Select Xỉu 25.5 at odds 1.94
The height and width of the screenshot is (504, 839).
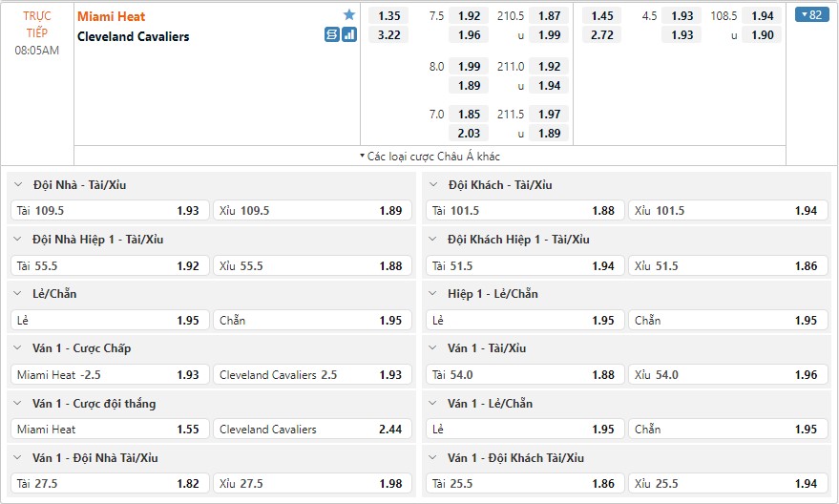pos(727,484)
